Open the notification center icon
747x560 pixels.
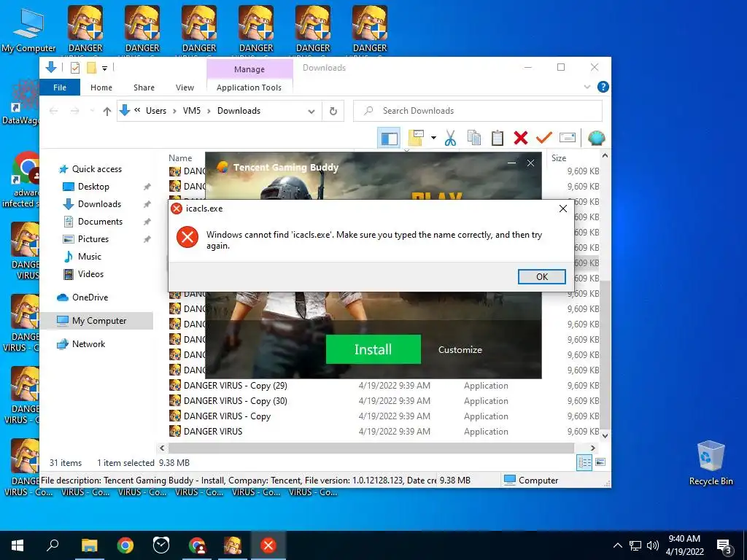724,546
